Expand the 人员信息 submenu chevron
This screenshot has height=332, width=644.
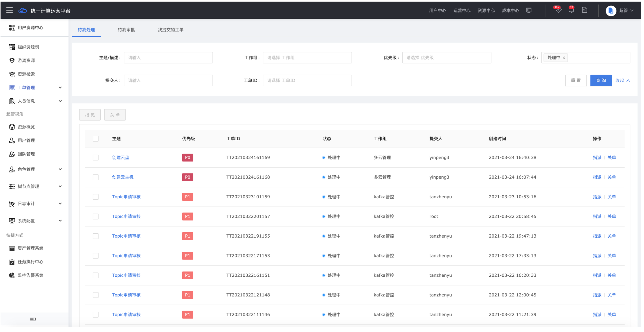click(x=60, y=101)
